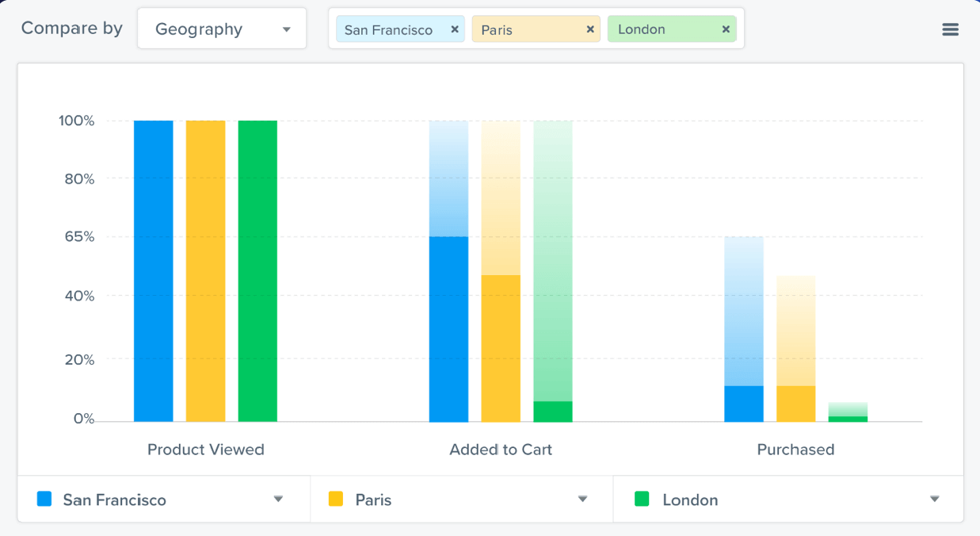
Task: Select the London tag chip
Action: (672, 29)
